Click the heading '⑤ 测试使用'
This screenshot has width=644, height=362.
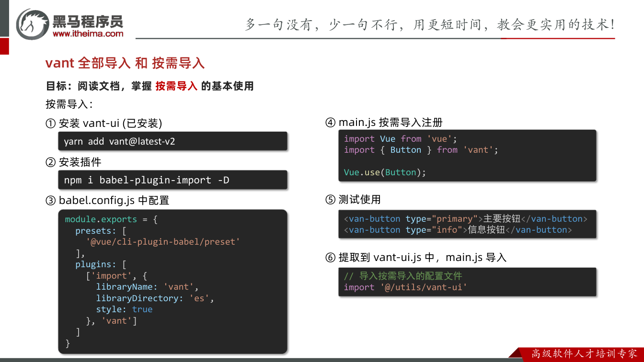[x=353, y=199]
